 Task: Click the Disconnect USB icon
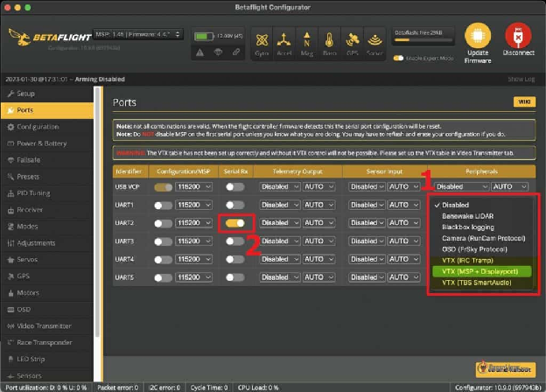coord(518,36)
